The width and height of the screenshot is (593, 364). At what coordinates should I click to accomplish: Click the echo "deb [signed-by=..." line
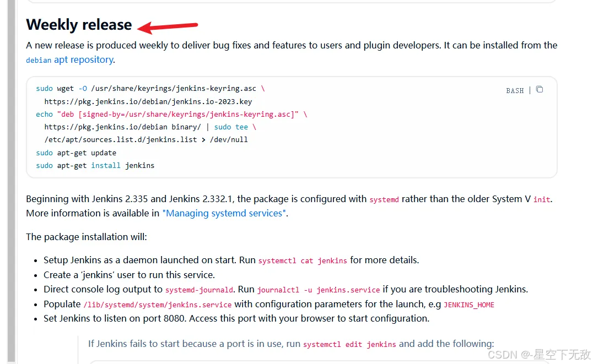point(171,114)
